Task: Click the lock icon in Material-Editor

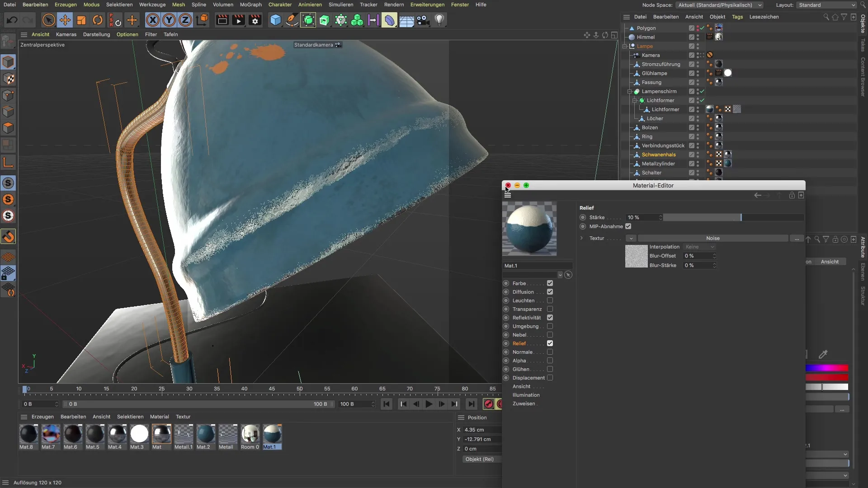Action: [x=792, y=195]
